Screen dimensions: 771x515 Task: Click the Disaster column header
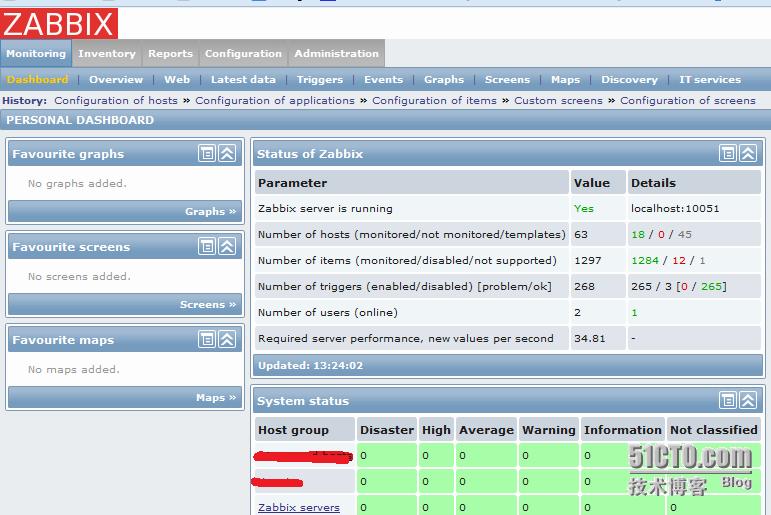tap(387, 429)
